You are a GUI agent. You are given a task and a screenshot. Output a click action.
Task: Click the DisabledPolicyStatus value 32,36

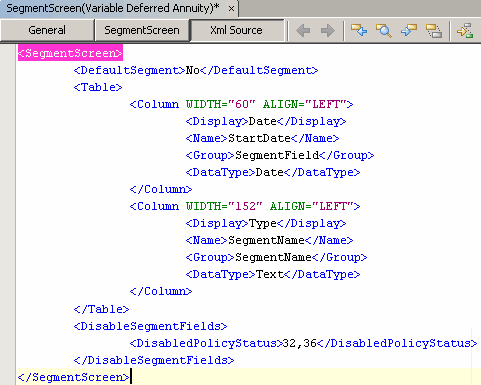pos(299,343)
